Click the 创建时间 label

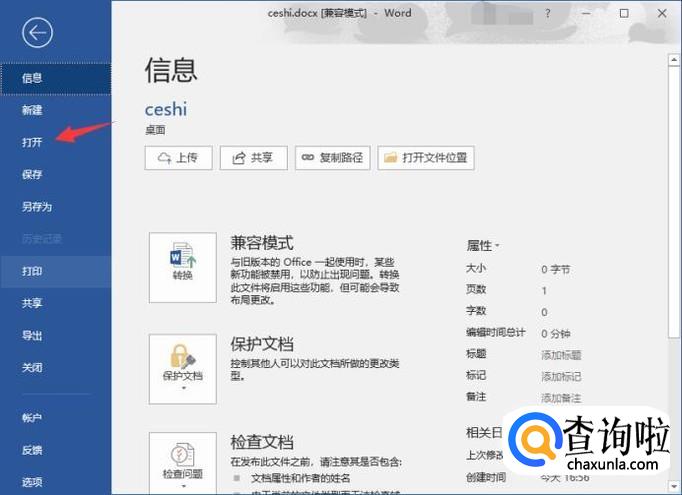coord(486,478)
